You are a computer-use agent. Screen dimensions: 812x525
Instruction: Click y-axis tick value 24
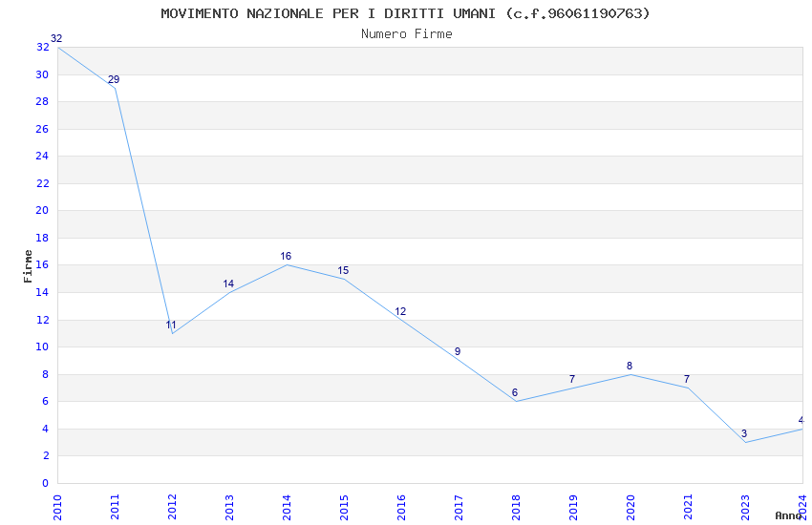42,156
